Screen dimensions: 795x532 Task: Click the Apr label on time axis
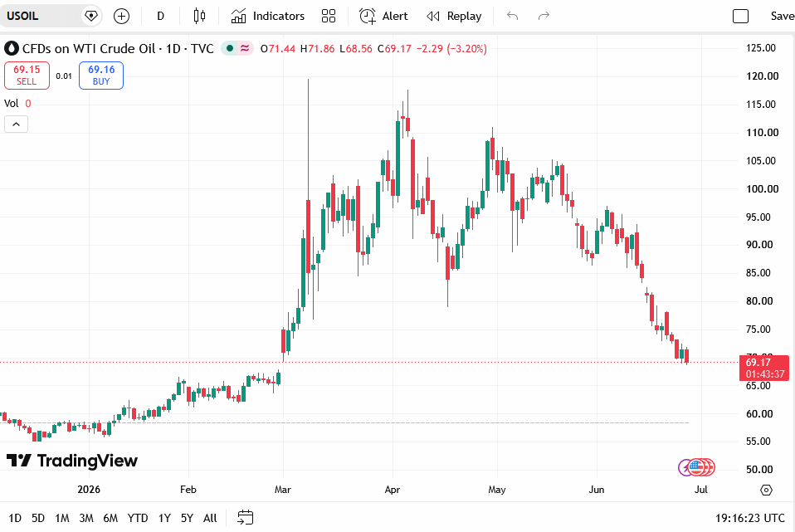click(x=393, y=490)
